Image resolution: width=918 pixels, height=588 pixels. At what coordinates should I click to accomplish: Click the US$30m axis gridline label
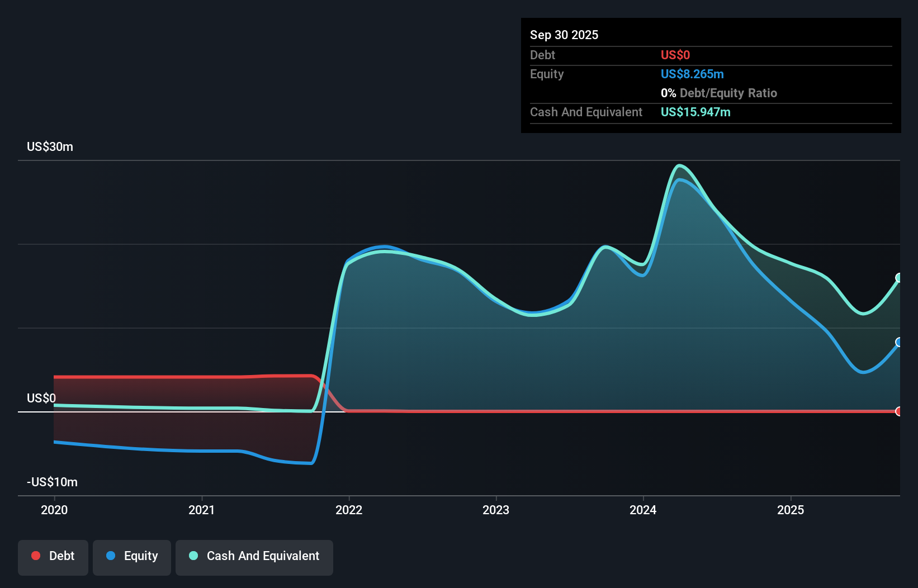click(49, 146)
